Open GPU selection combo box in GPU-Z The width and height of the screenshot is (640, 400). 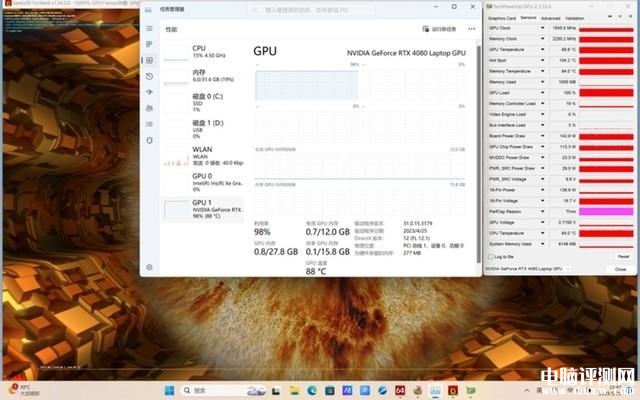click(527, 269)
